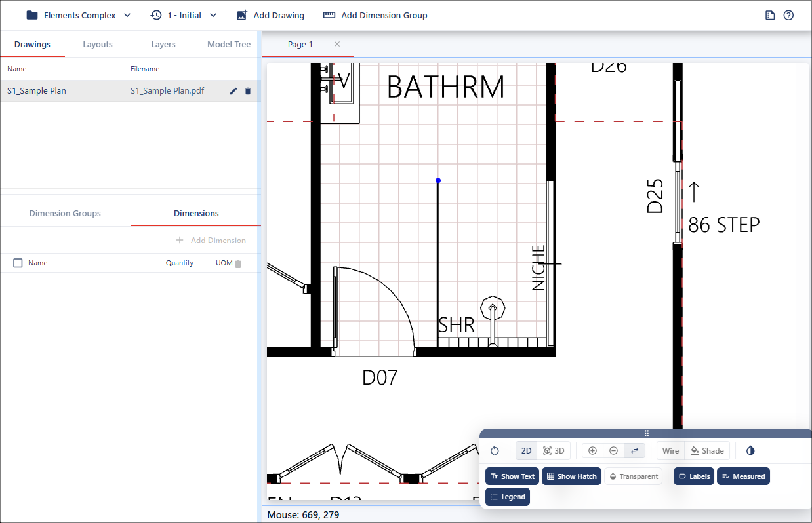812x523 pixels.
Task: Click the D25 label on the plan
Action: pyautogui.click(x=655, y=196)
